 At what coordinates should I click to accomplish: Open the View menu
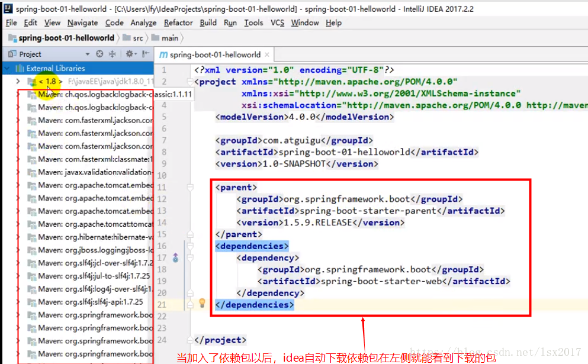(52, 23)
